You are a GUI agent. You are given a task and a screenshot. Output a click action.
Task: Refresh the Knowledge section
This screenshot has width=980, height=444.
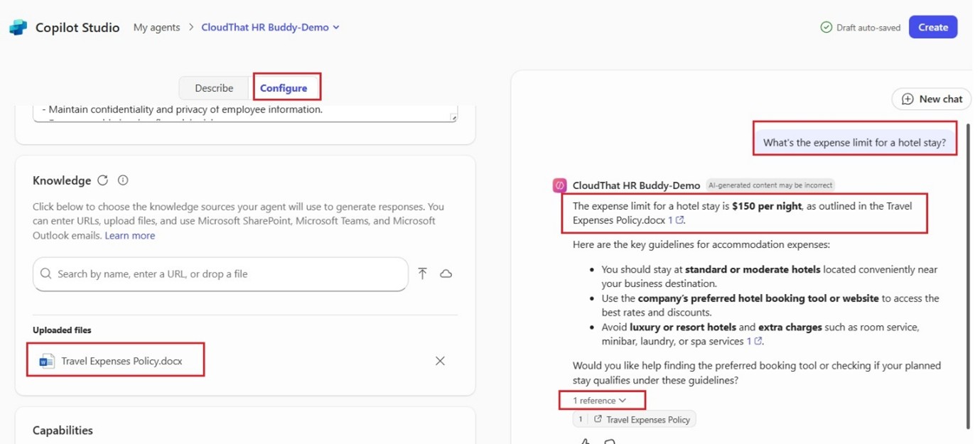103,180
